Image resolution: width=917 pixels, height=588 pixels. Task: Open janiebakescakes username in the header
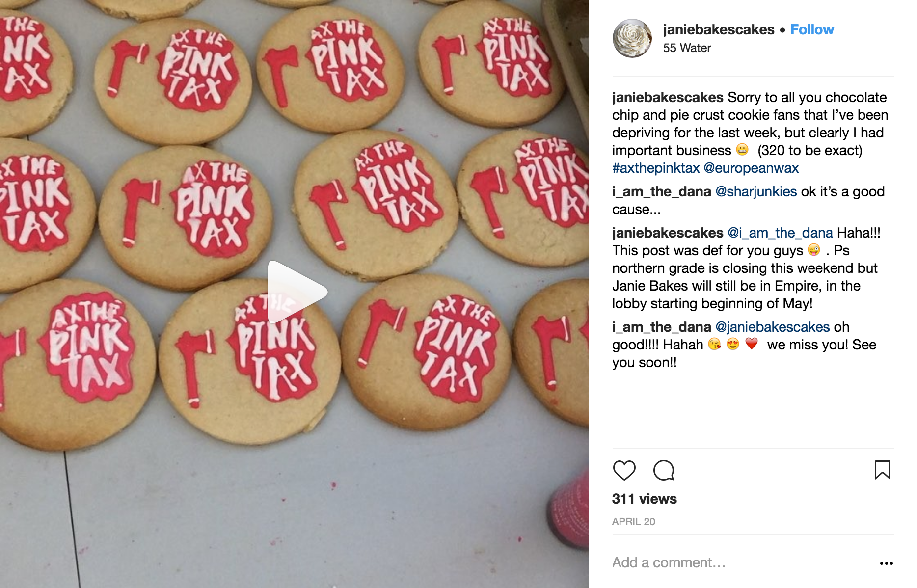pos(718,29)
